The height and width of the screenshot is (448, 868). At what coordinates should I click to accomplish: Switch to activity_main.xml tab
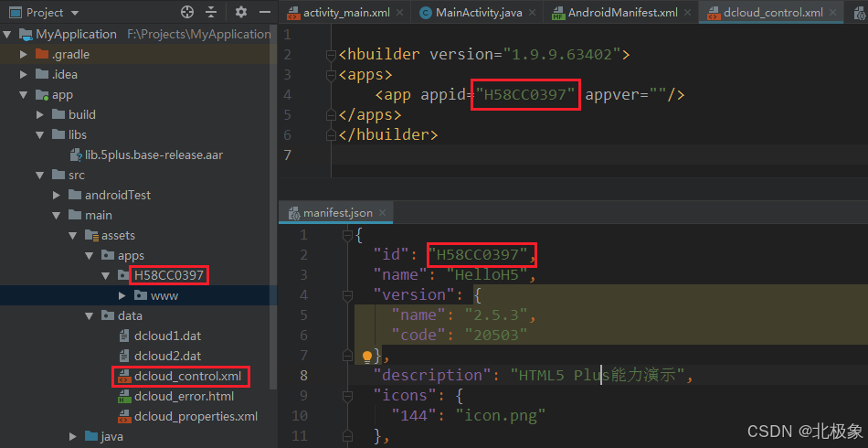pos(346,13)
